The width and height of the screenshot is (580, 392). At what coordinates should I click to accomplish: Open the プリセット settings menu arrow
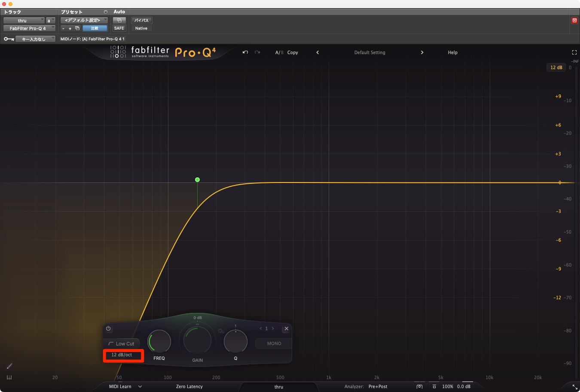(x=106, y=12)
